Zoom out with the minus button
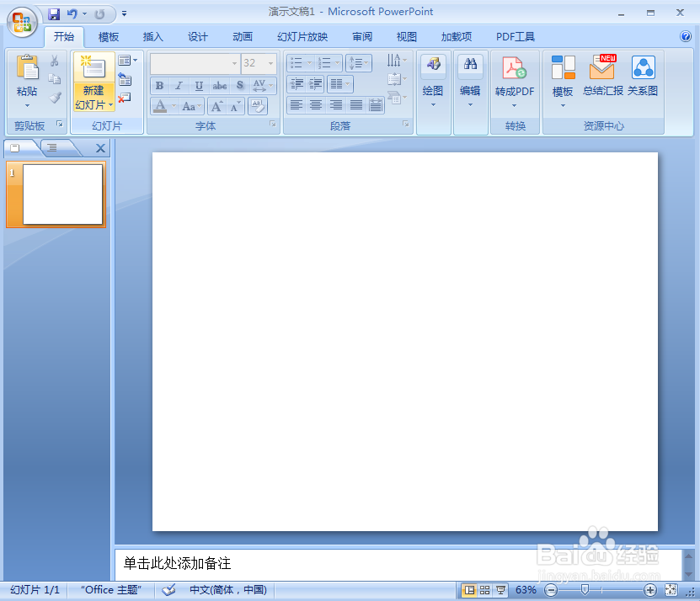The height and width of the screenshot is (601, 700). coord(552,590)
